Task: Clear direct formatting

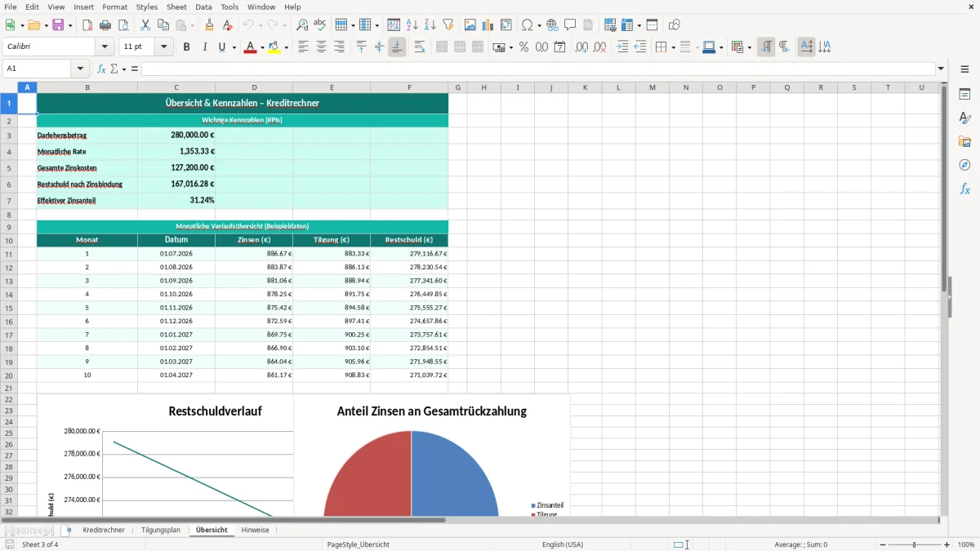Action: click(x=228, y=25)
